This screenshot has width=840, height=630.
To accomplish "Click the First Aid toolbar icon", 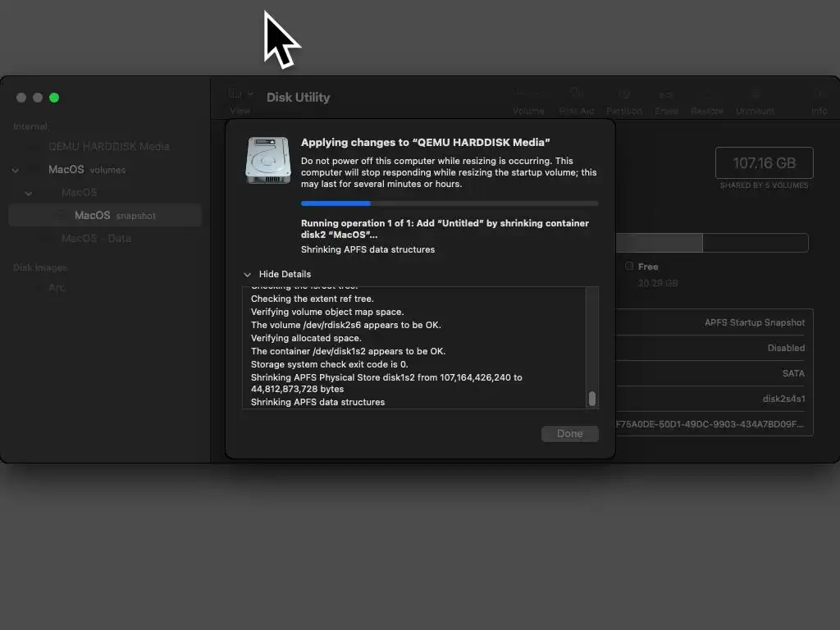I will click(577, 93).
